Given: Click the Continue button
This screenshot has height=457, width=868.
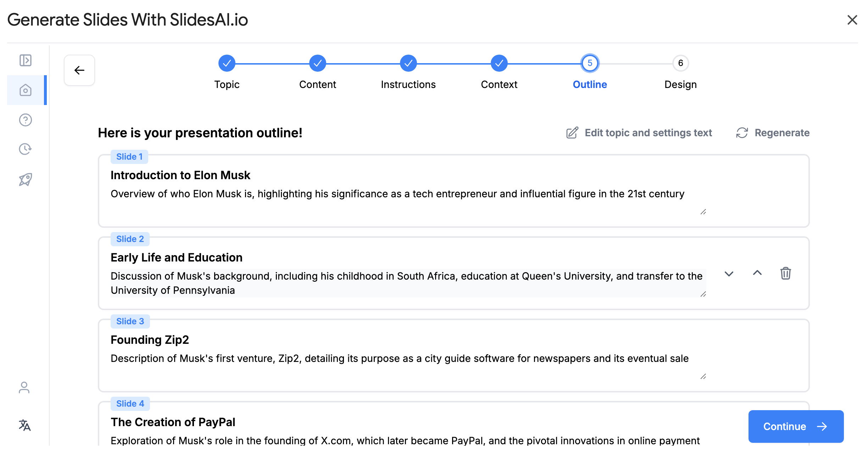Looking at the screenshot, I should [x=796, y=426].
